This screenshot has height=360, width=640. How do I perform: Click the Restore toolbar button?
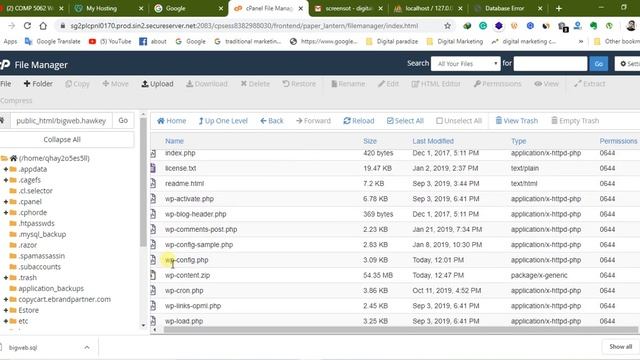(x=299, y=84)
